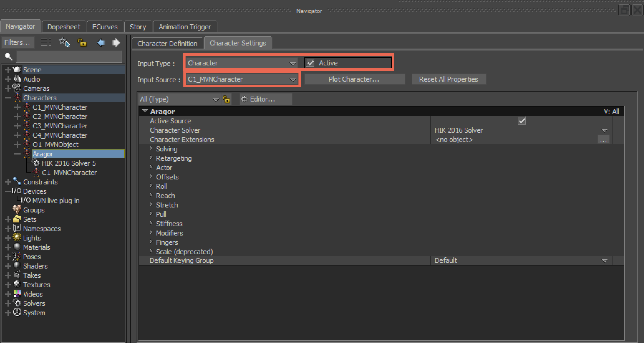Expand the C1_MVNCharacter tree node

click(17, 107)
